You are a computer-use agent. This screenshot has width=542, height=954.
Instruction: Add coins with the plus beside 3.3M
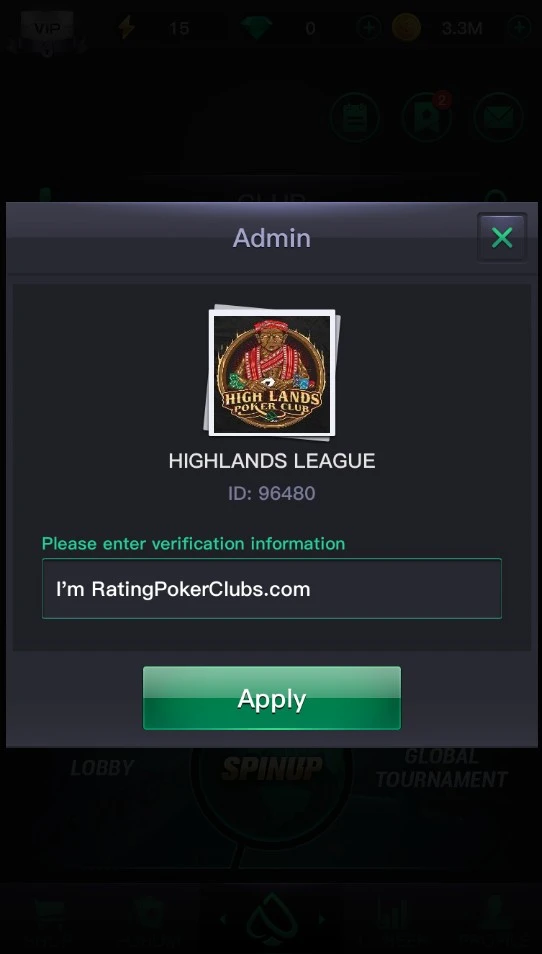519,28
